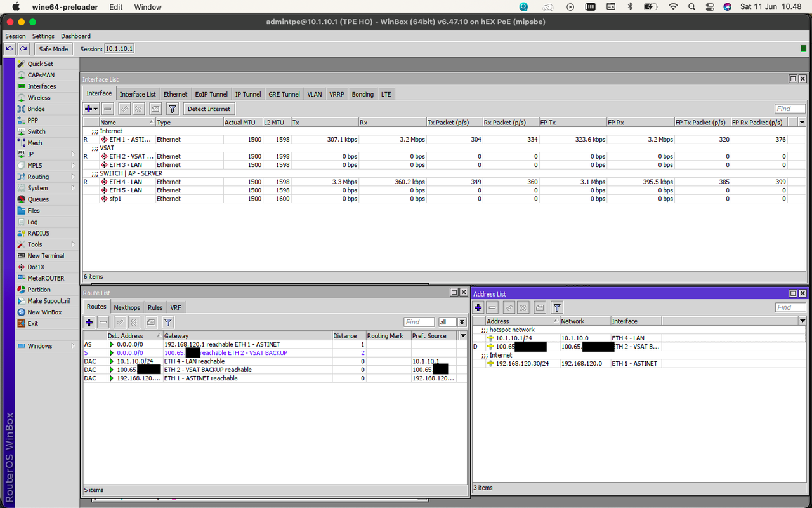The width and height of the screenshot is (812, 508).
Task: Switch to EoIP Tunnel tab
Action: [211, 94]
